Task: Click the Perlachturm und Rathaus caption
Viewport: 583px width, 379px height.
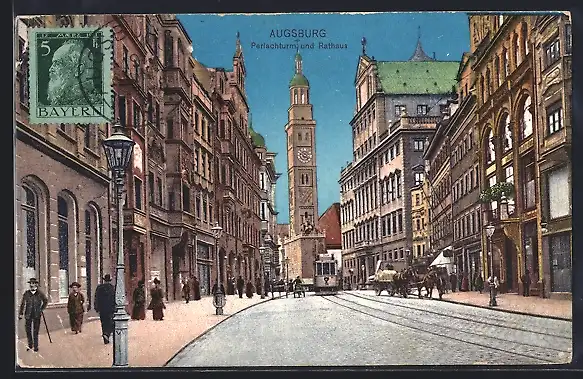Action: [299, 46]
